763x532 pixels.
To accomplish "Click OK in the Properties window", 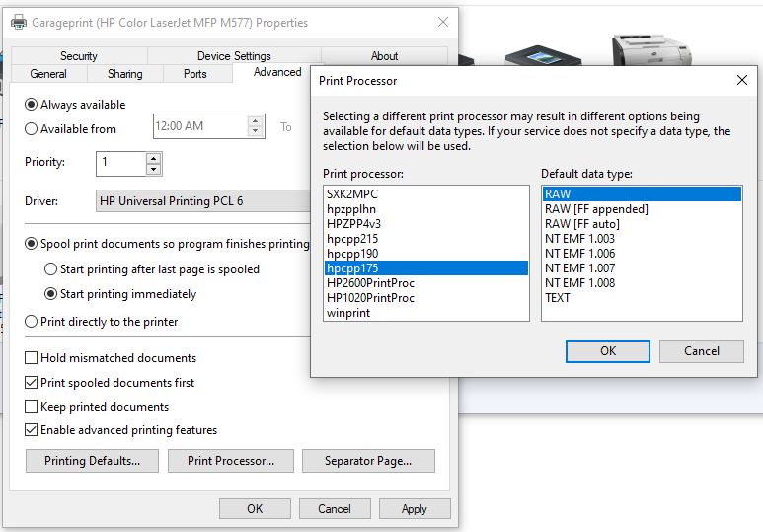I will click(255, 509).
